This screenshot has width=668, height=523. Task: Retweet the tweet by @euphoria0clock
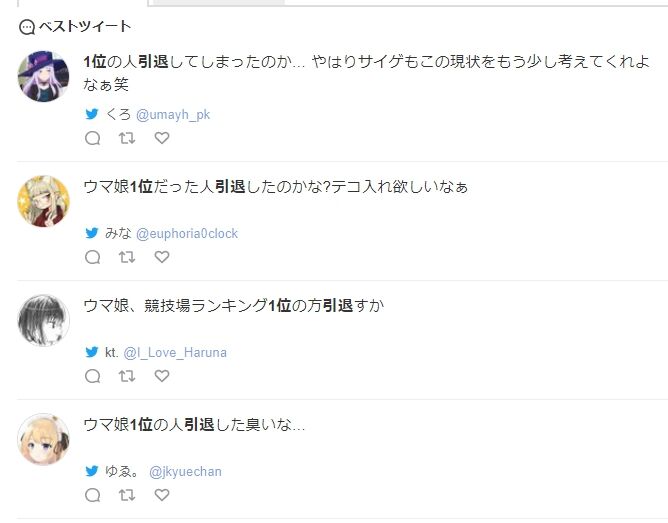coord(127,258)
